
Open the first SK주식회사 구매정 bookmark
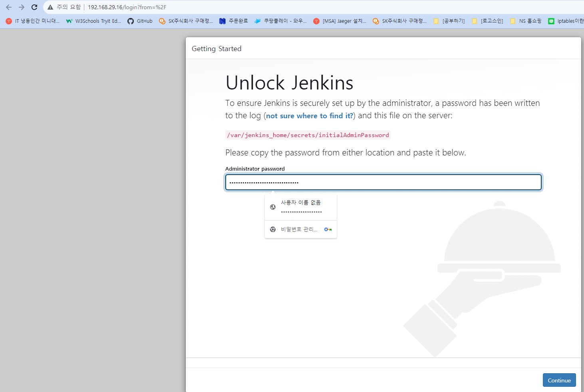click(x=186, y=21)
